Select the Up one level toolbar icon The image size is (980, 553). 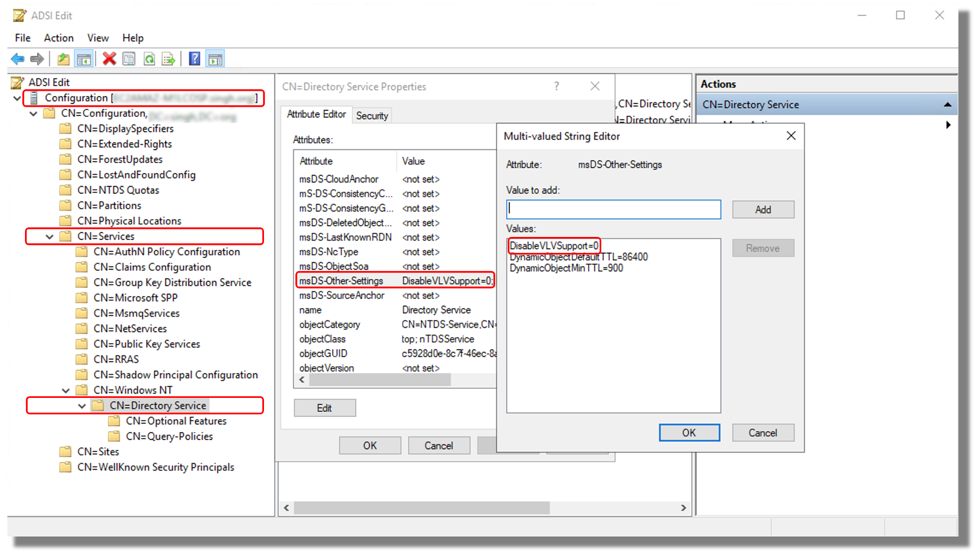coord(63,58)
